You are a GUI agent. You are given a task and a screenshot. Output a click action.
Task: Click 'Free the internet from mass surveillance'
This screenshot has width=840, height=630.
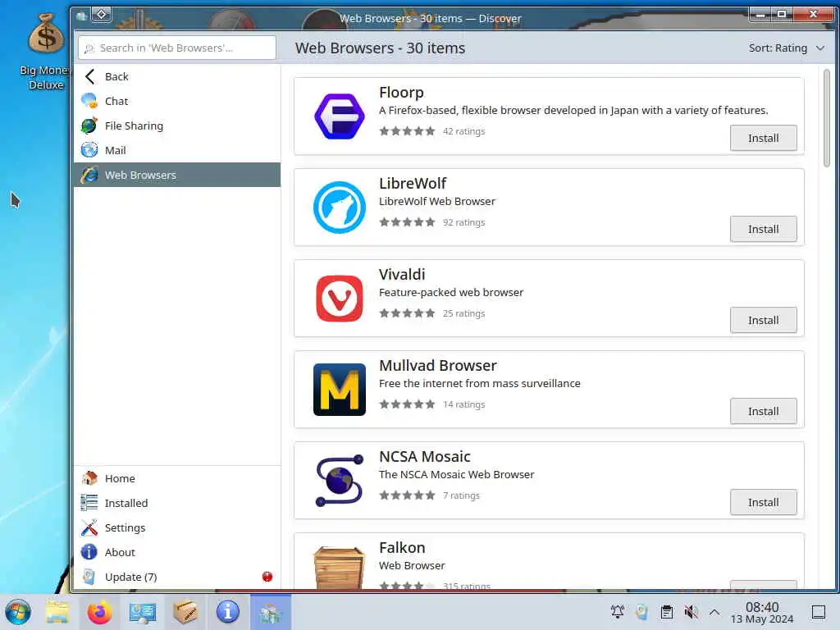click(x=479, y=384)
